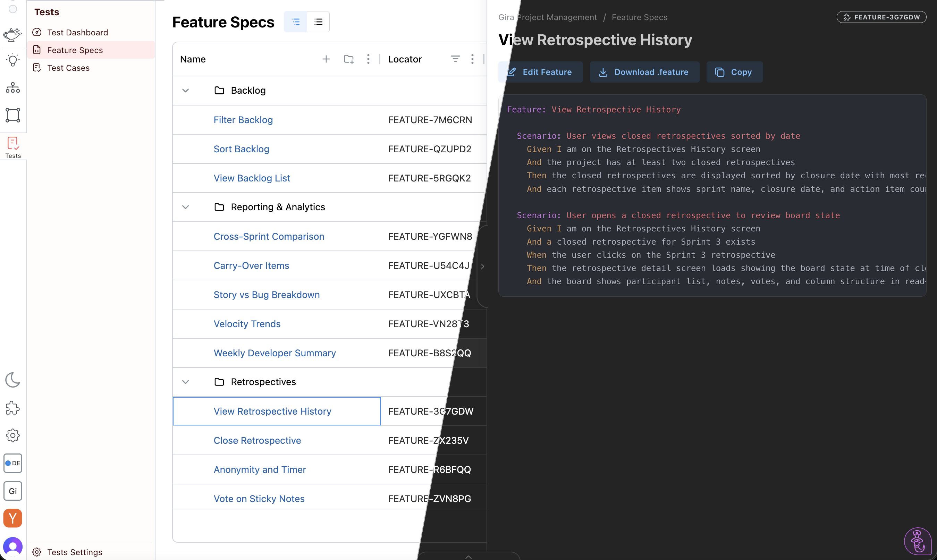
Task: Open the genie lamp AI icon in sidebar
Action: click(x=13, y=34)
